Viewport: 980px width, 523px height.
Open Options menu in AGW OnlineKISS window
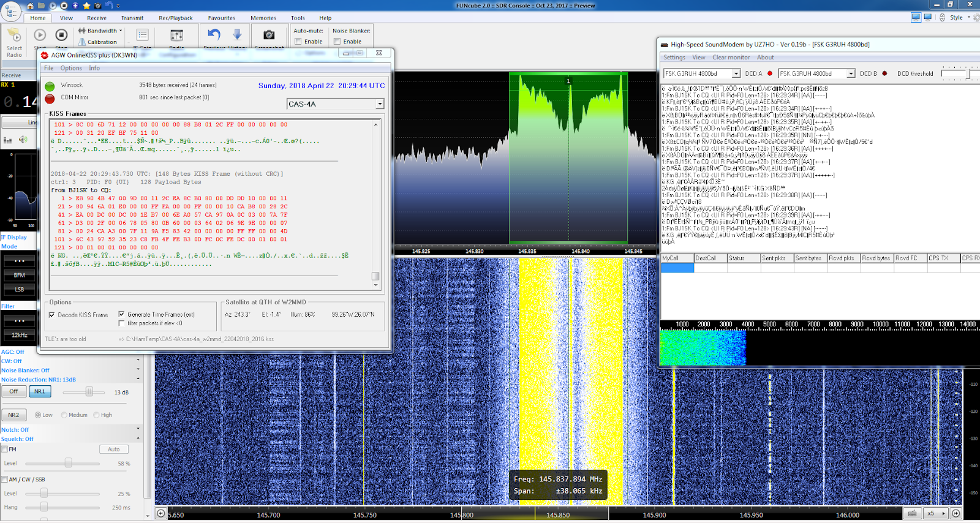click(x=71, y=68)
